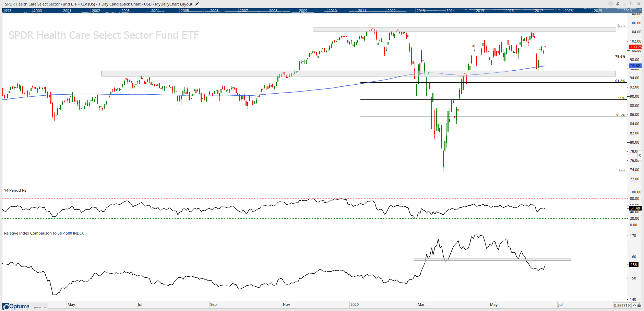Viewport: 644px width, 311px height.
Task: Click the chart title text in the header
Action: 99,4
